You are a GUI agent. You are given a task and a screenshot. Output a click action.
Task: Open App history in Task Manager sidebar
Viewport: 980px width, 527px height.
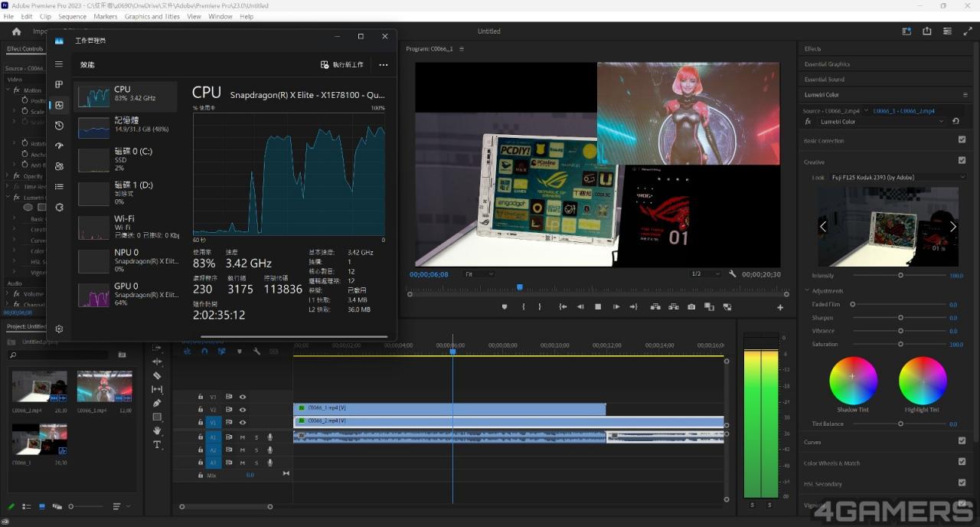[59, 126]
